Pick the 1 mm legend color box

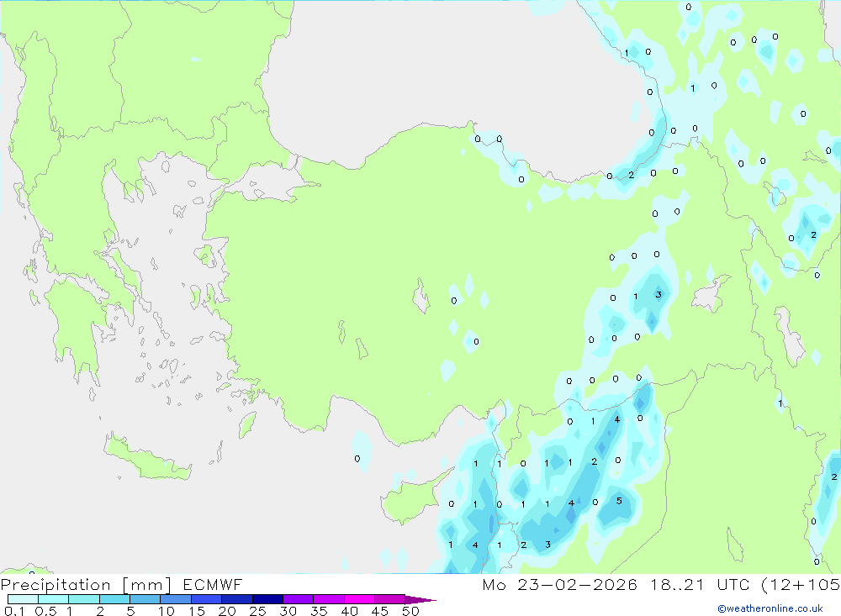[83, 599]
